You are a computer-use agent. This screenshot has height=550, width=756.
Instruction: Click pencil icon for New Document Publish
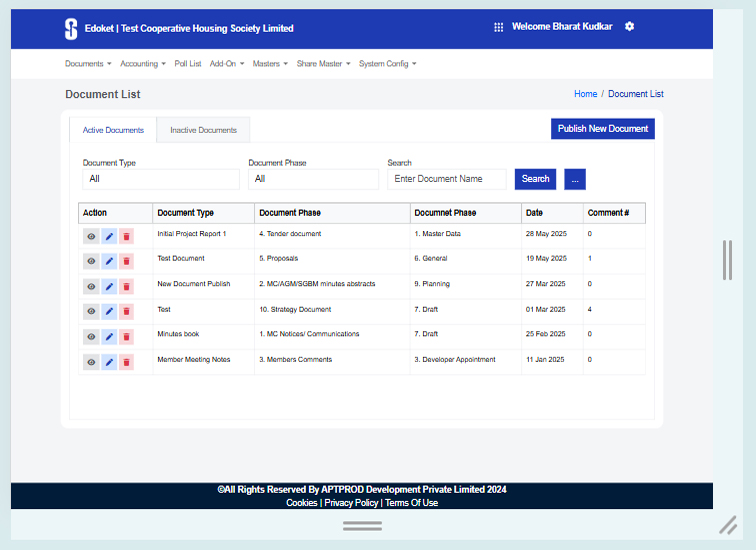pyautogui.click(x=109, y=286)
